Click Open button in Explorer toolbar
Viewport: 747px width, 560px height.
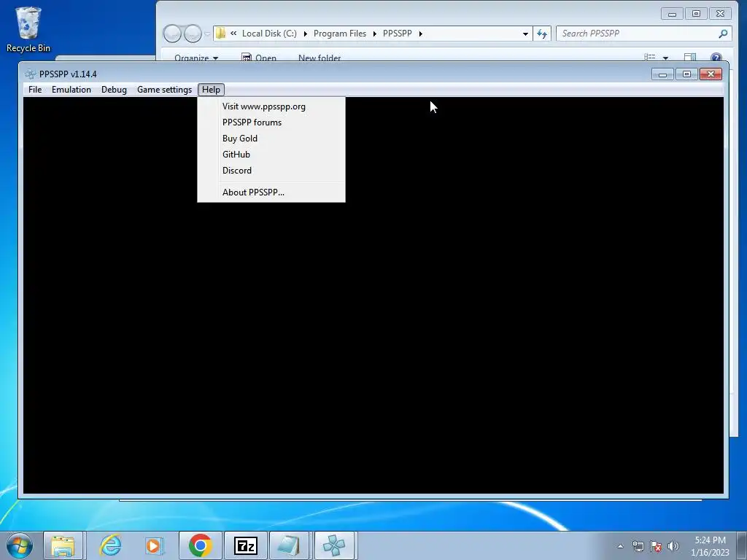[x=259, y=58]
